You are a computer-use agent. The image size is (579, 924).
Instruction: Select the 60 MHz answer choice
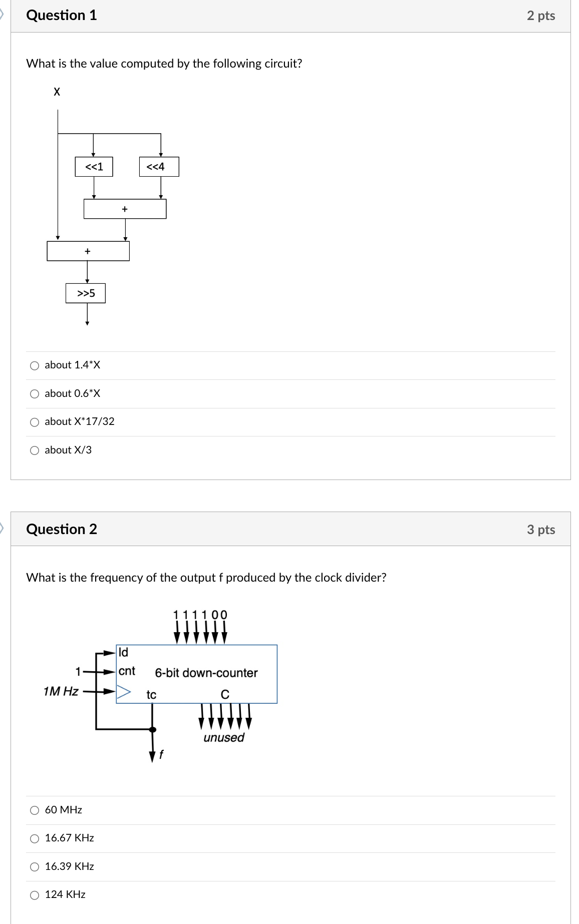click(34, 810)
